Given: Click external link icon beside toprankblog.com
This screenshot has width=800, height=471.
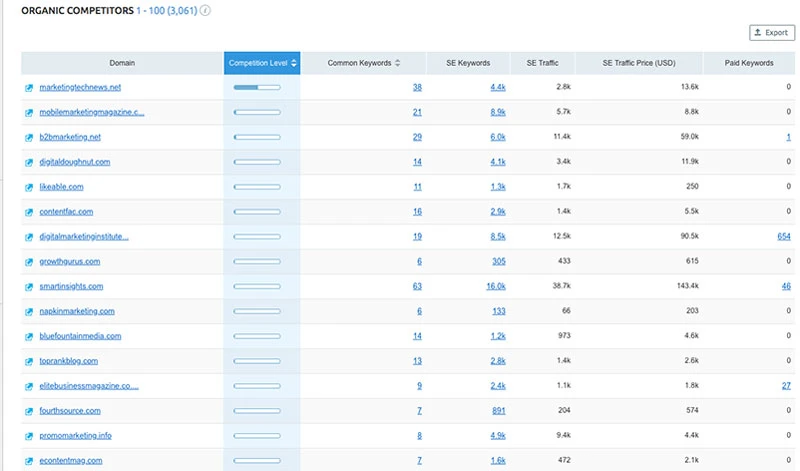Looking at the screenshot, I should 29,361.
